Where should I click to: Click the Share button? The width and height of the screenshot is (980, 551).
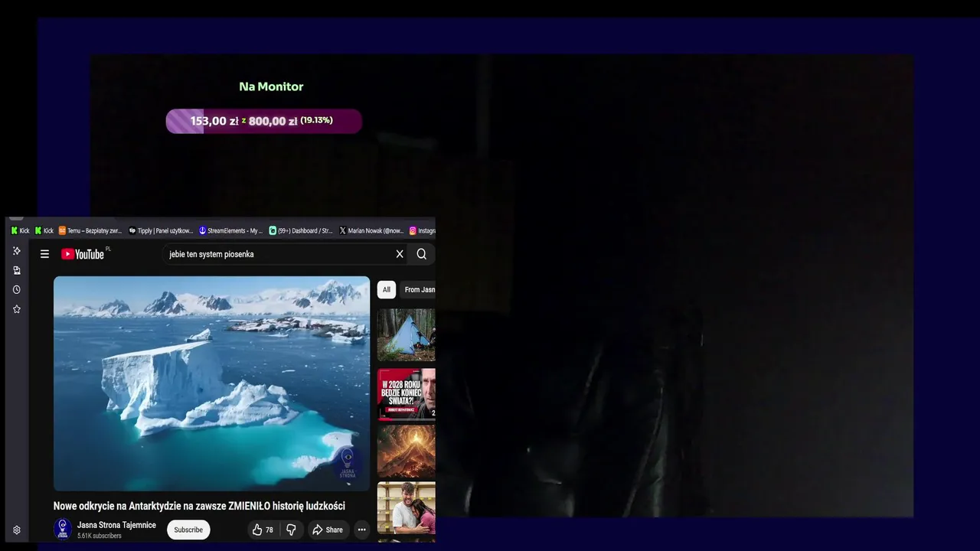click(x=328, y=530)
